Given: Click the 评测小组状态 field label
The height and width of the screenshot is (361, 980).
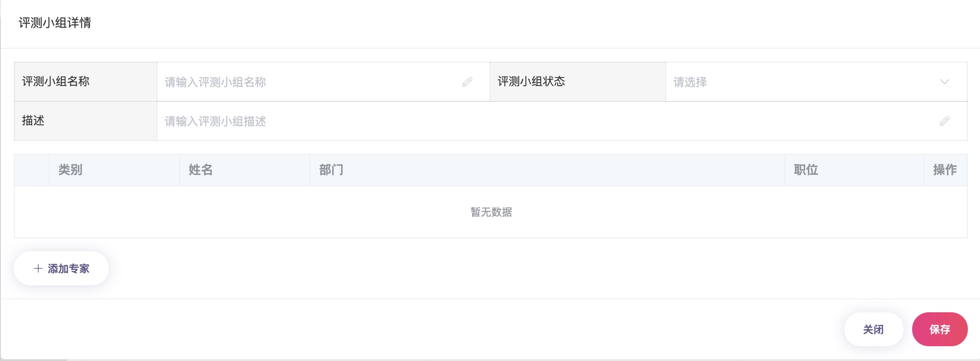Looking at the screenshot, I should 531,81.
